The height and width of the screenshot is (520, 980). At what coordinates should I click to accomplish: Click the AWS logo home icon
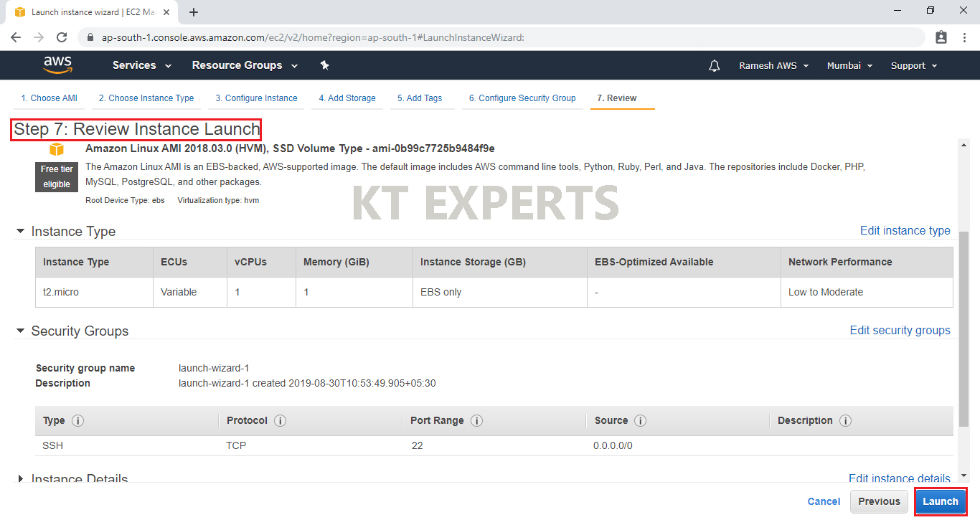(x=57, y=65)
